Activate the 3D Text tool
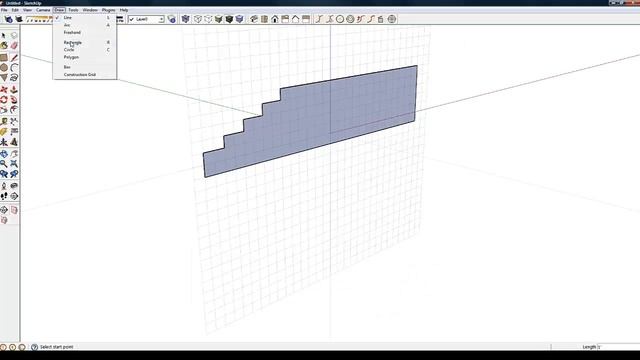Image resolution: width=640 pixels, height=360 pixels. pyautogui.click(x=14, y=142)
